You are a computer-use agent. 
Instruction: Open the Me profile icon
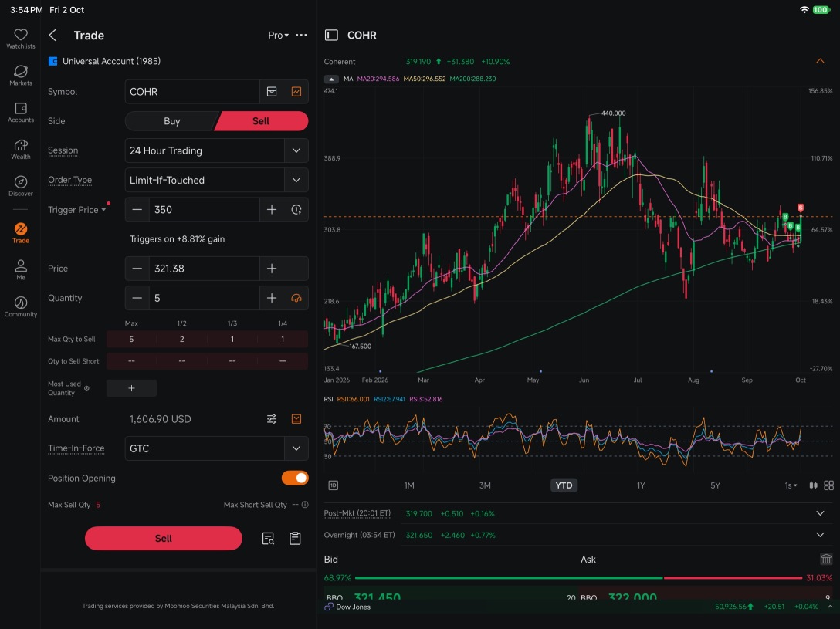click(20, 270)
